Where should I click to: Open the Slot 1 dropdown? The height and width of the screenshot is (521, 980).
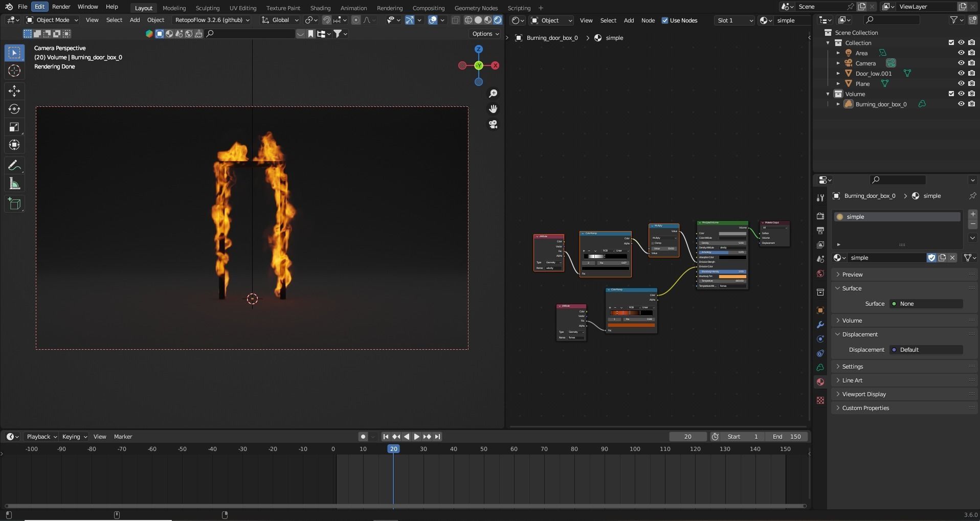click(734, 20)
